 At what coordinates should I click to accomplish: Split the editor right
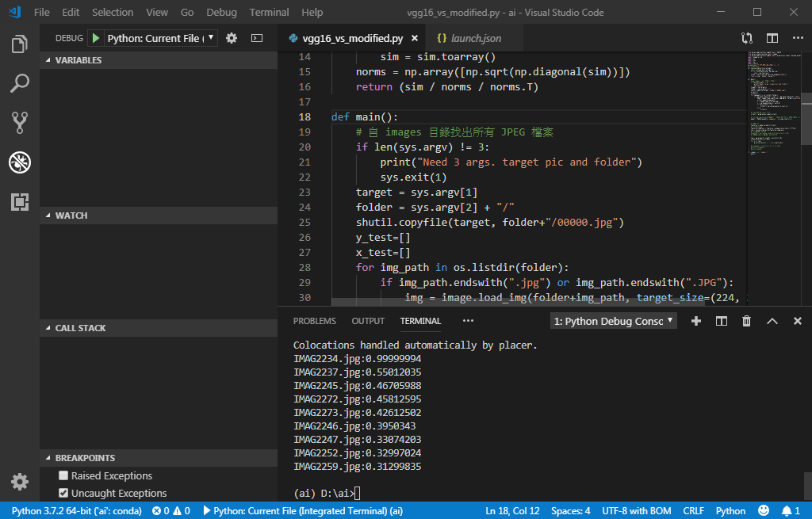(772, 38)
